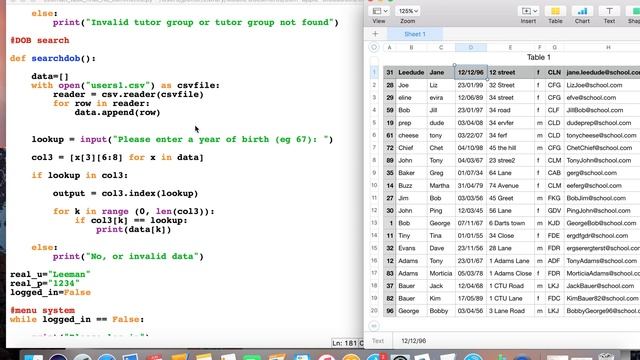Click the col3 = [x[3][6:8] line
Viewport: 640px width, 360px height.
pyautogui.click(x=118, y=157)
